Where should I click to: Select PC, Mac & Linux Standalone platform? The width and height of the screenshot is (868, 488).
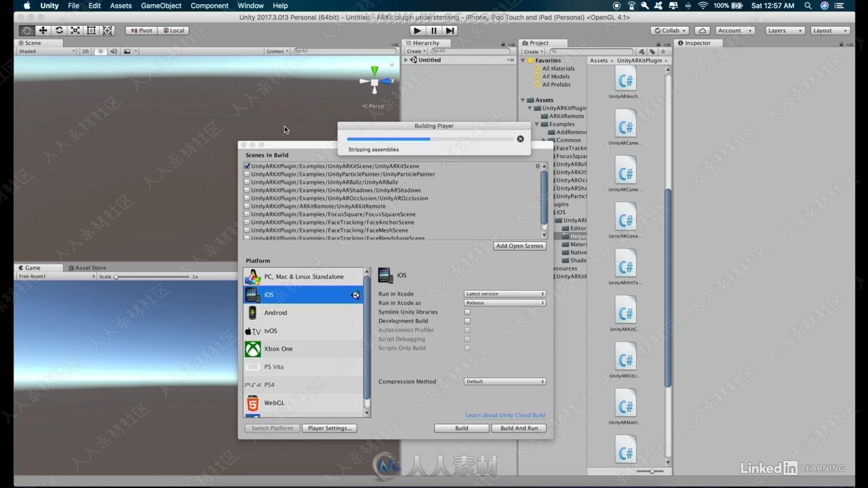click(x=303, y=277)
